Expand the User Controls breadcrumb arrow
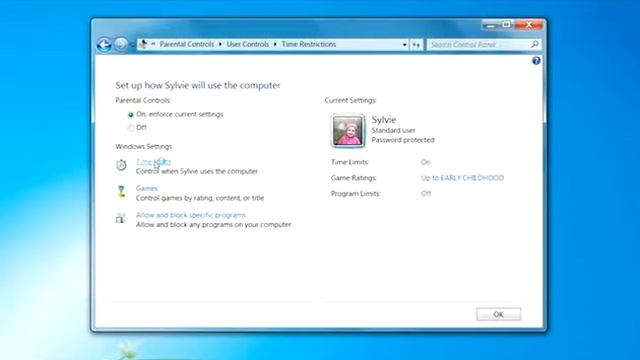640x360 pixels. tap(275, 44)
